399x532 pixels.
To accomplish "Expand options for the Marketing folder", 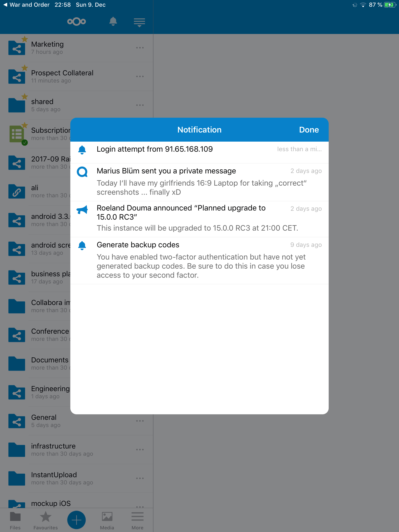I will pos(140,48).
